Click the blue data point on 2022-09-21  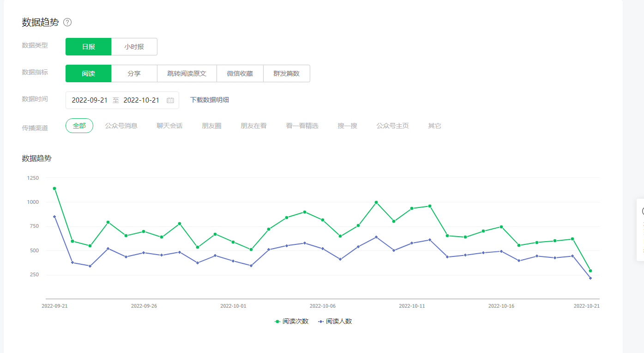54,217
